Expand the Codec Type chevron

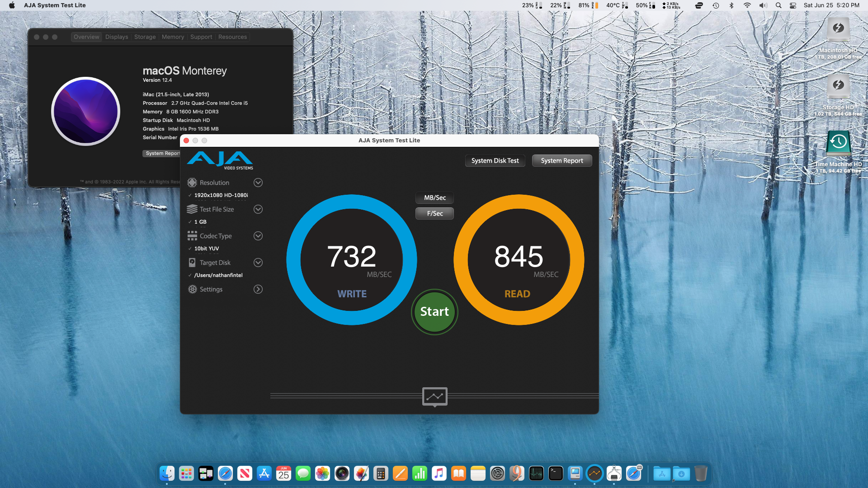tap(258, 236)
